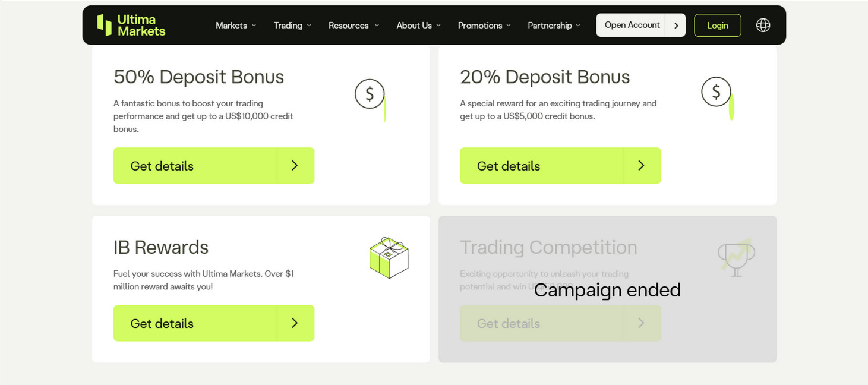Screen dimensions: 868x385
Task: Click the Open Account button
Action: tap(632, 25)
